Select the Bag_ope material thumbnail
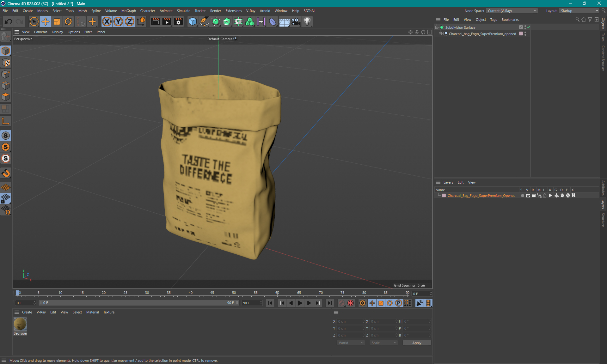The height and width of the screenshot is (364, 607). point(20,324)
